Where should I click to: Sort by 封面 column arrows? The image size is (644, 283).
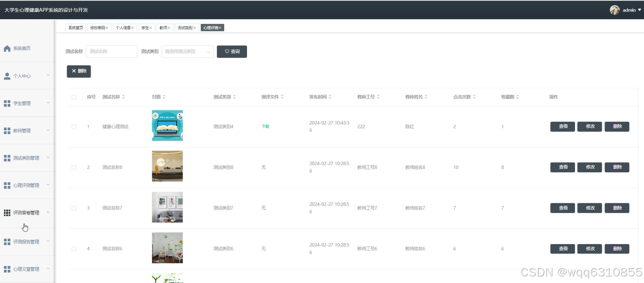(164, 97)
